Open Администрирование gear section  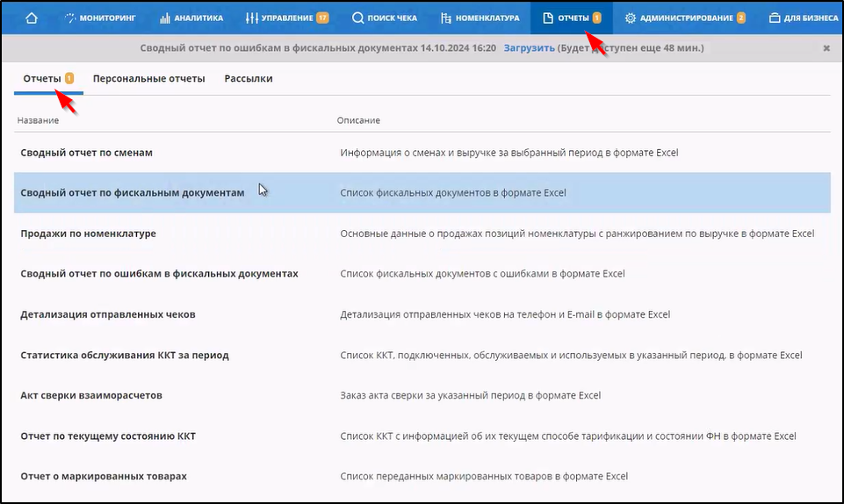coord(685,18)
